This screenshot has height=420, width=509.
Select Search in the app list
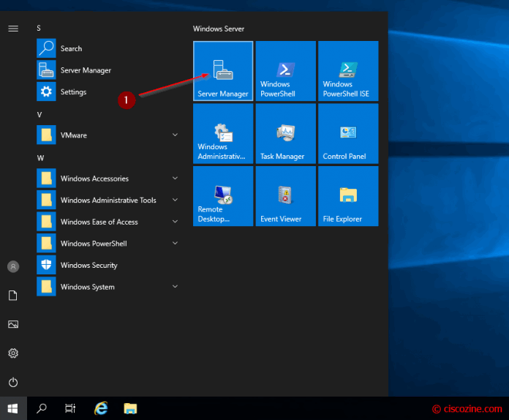[x=71, y=48]
